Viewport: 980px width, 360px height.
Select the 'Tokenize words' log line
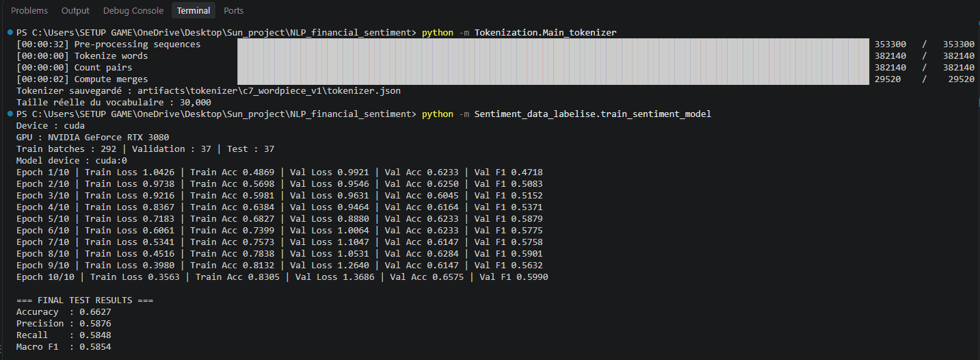(x=82, y=55)
